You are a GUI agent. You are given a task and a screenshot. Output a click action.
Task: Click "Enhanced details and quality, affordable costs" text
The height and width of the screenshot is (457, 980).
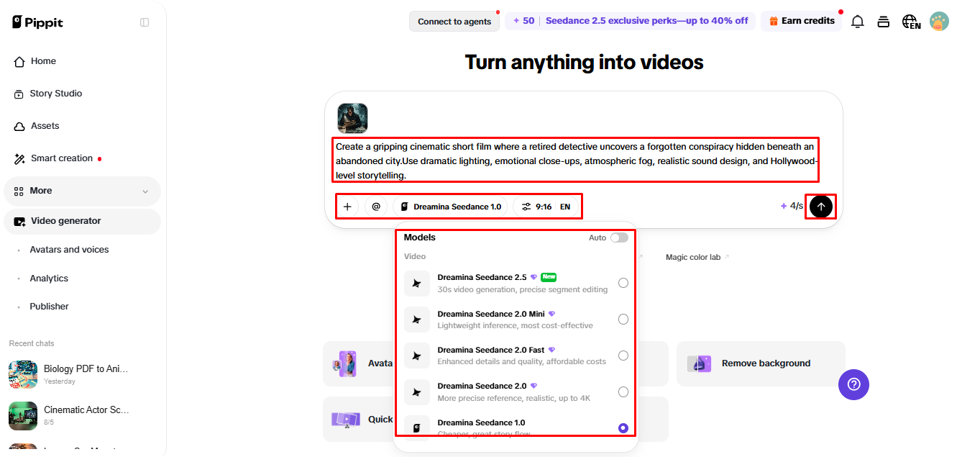(x=522, y=361)
